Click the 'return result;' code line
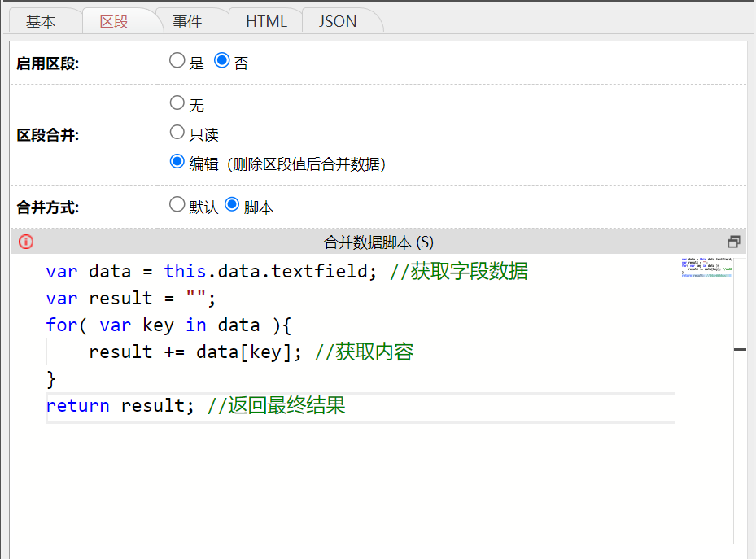 pos(120,406)
